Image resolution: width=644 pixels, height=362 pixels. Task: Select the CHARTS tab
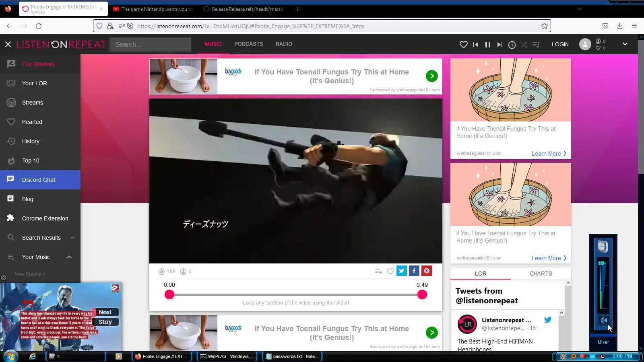pos(541,274)
